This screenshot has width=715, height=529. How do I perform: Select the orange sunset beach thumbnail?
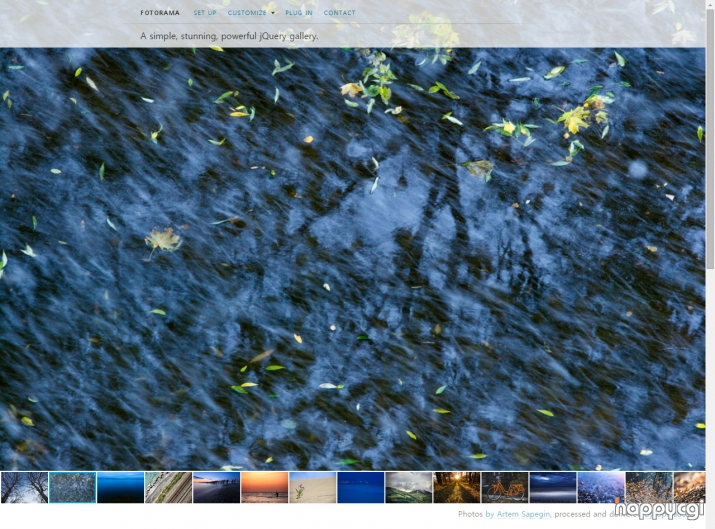click(x=264, y=488)
